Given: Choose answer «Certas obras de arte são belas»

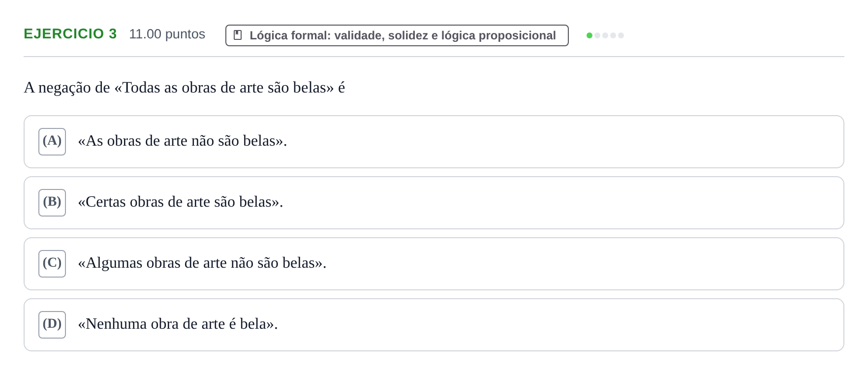Looking at the screenshot, I should click(x=434, y=203).
